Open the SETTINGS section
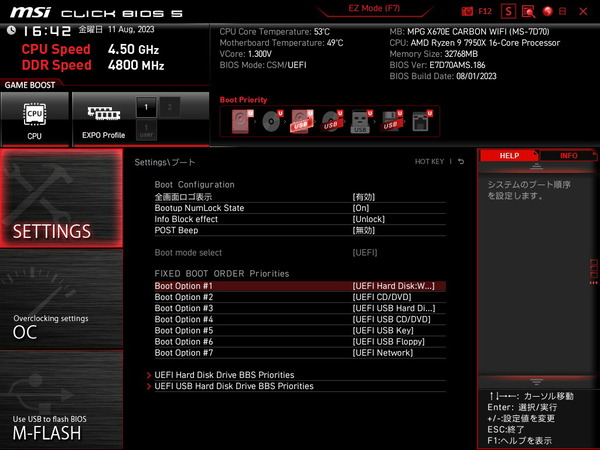 point(61,198)
